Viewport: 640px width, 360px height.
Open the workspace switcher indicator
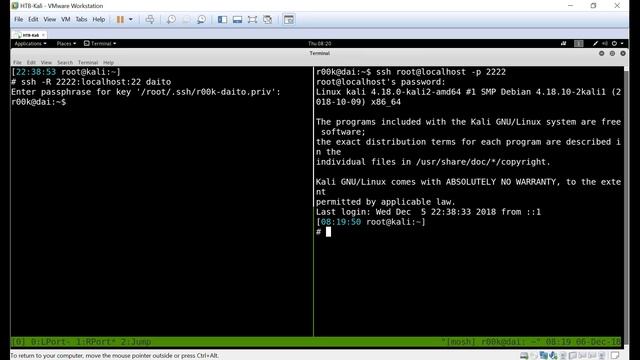click(579, 43)
